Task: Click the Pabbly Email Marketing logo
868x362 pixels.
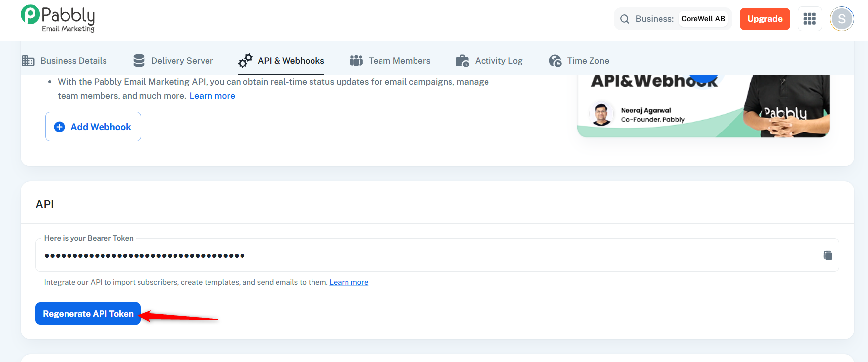Action: coord(58,19)
